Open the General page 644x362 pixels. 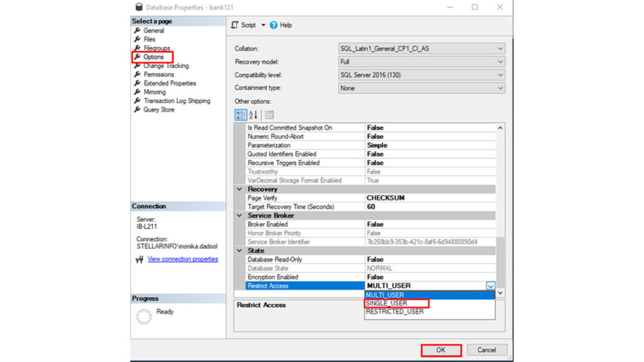pos(153,30)
